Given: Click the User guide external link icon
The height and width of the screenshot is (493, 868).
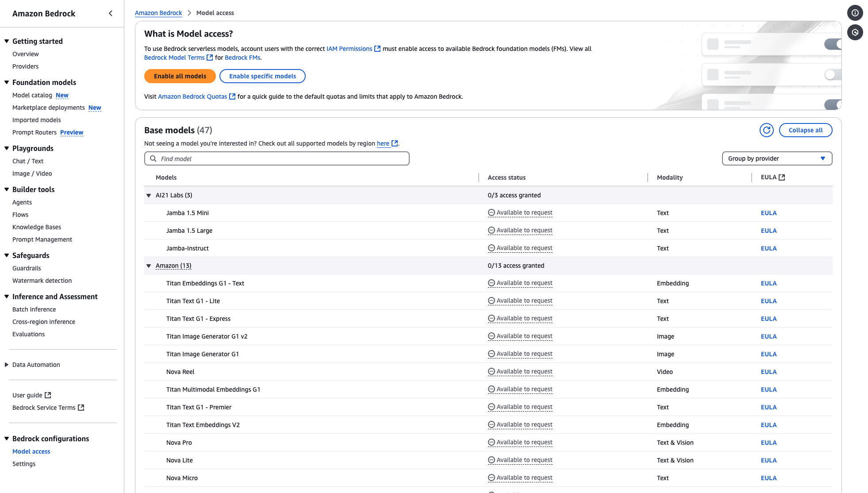Looking at the screenshot, I should click(48, 395).
